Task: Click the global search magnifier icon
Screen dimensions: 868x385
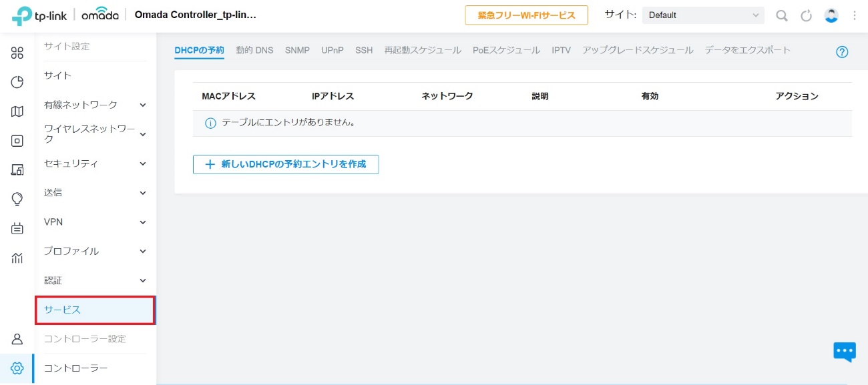Action: (781, 16)
